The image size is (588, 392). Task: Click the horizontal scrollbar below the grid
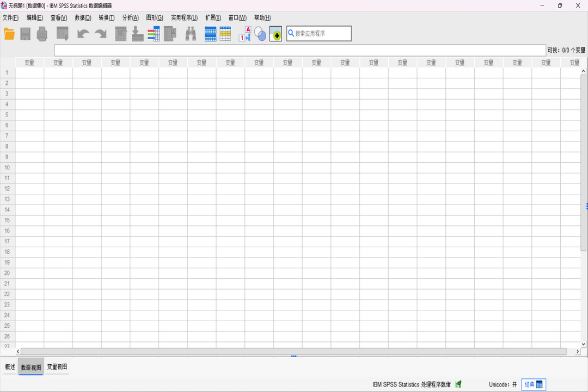pyautogui.click(x=294, y=351)
